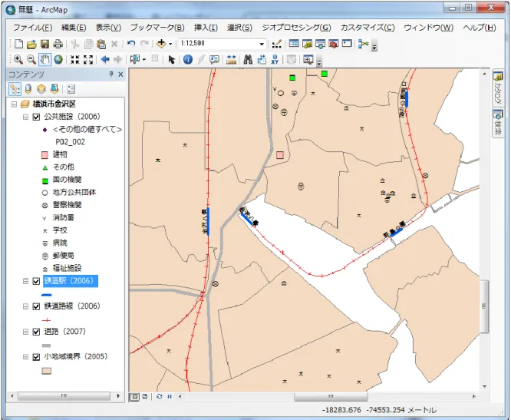Open the Table of Contents window icon
The width and height of the screenshot is (511, 420).
point(294,43)
